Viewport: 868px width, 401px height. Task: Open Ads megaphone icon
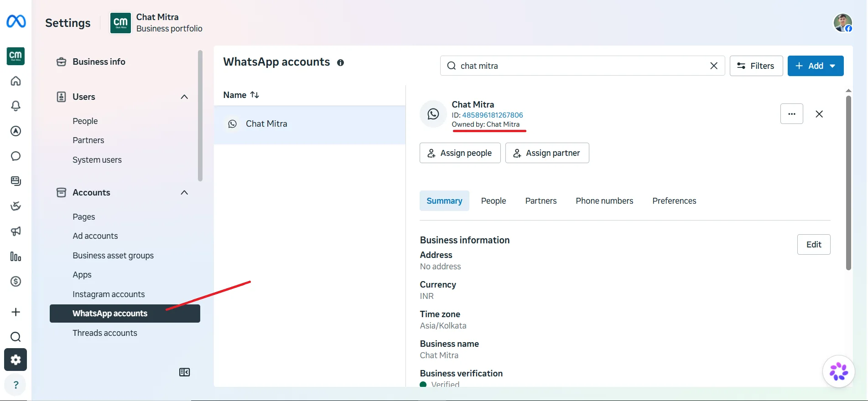(16, 231)
